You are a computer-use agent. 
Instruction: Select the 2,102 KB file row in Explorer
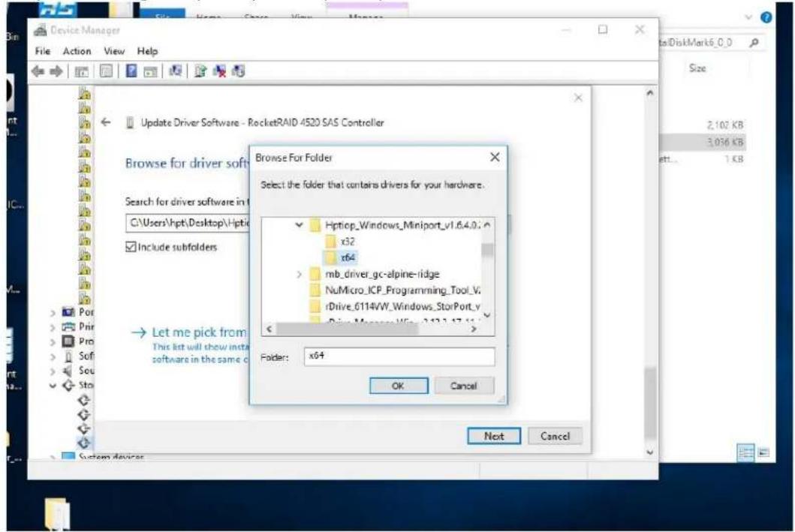[702, 125]
